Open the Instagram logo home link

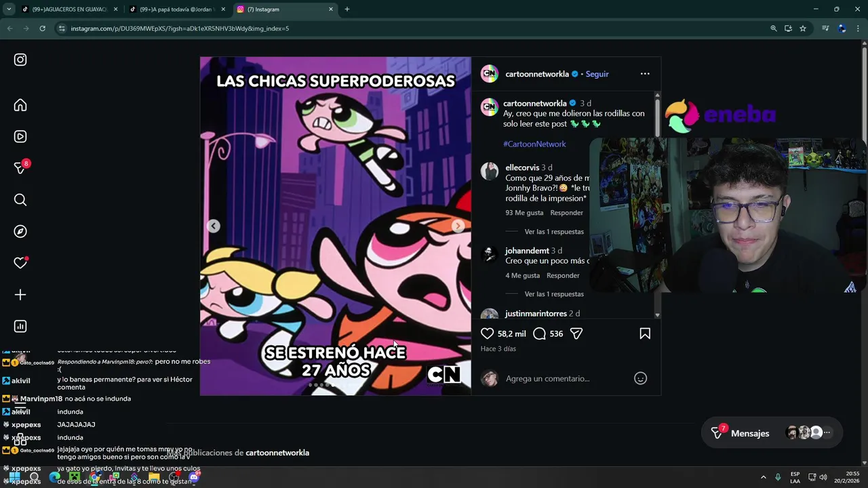(x=20, y=60)
